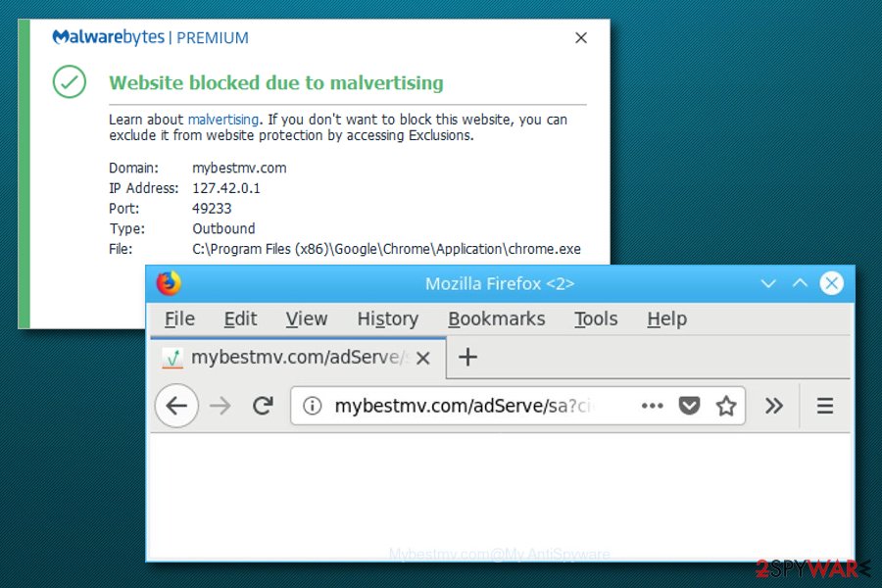Viewport: 882px width, 588px height.
Task: Maximize Firefox window with up chevron
Action: coord(800,283)
